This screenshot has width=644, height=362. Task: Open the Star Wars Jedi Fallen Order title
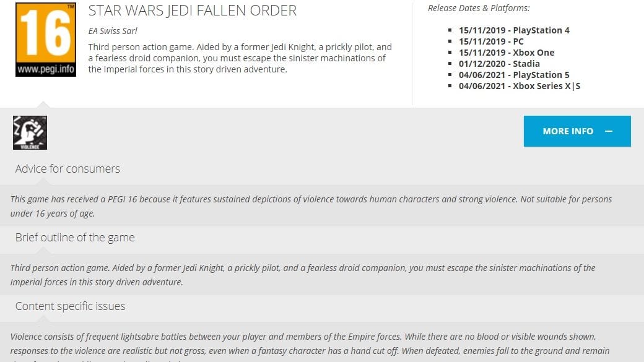[x=192, y=11]
